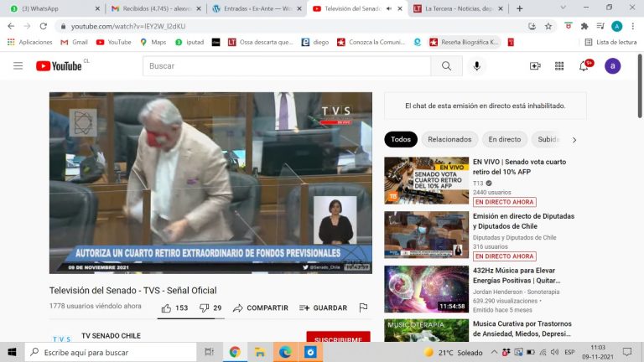Open the purple account avatar menu

tap(612, 65)
